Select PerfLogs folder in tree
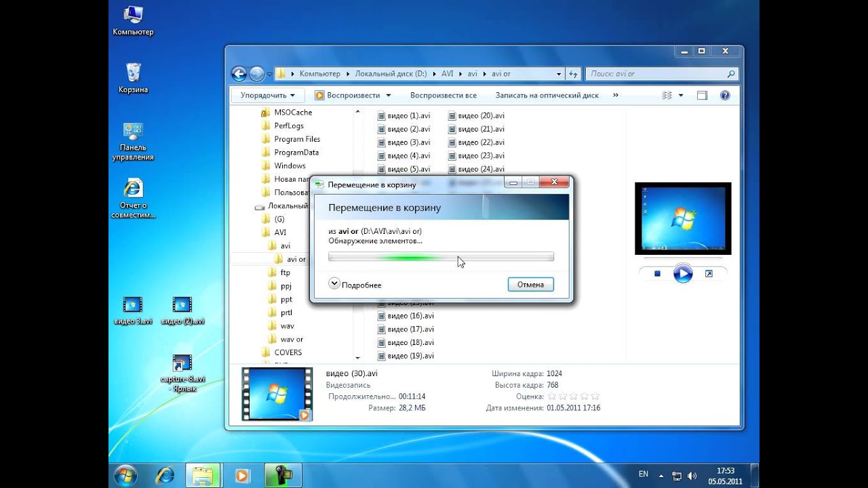The width and height of the screenshot is (868, 488). 289,126
